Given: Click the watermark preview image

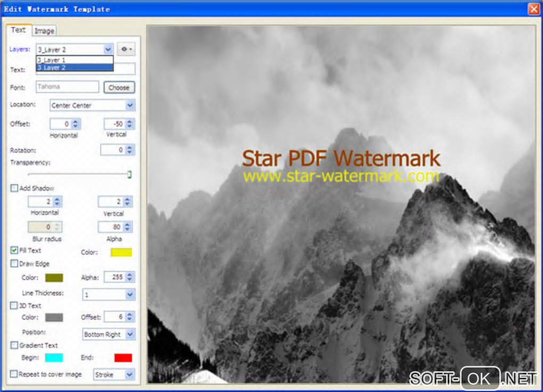Looking at the screenshot, I should tap(341, 204).
